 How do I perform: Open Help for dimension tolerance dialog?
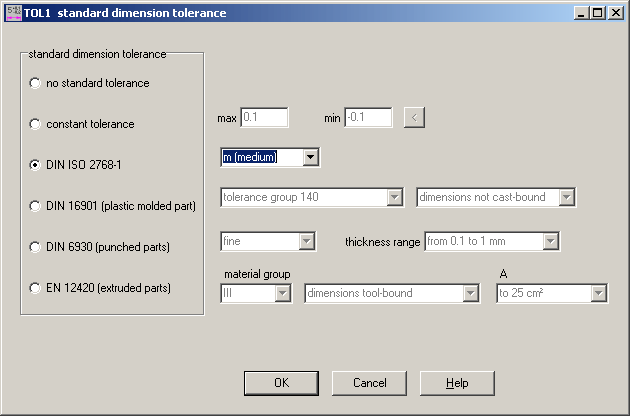tap(457, 383)
